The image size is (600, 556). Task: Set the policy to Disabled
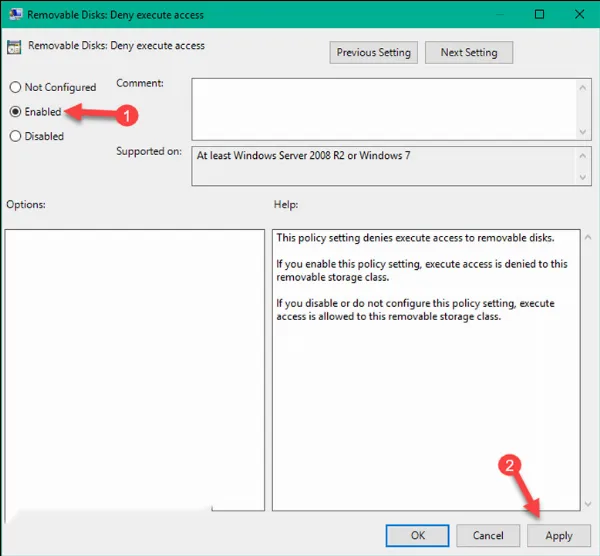pos(16,136)
